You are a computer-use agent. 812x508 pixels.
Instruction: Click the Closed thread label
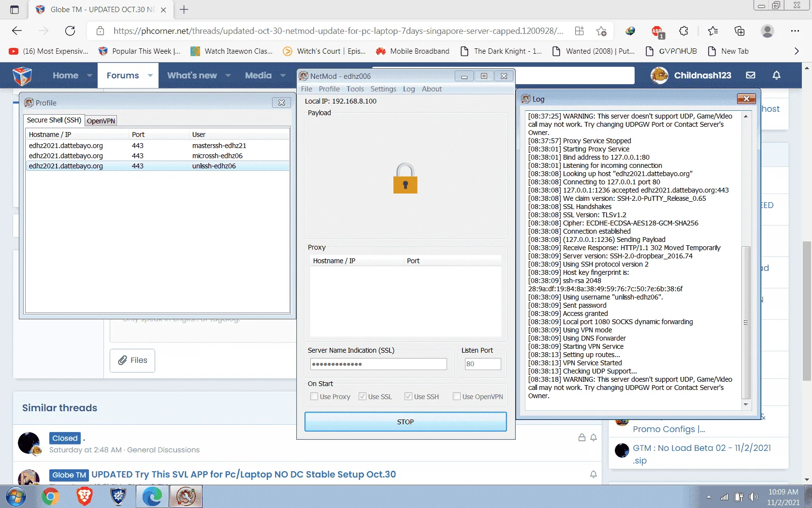[x=65, y=438]
